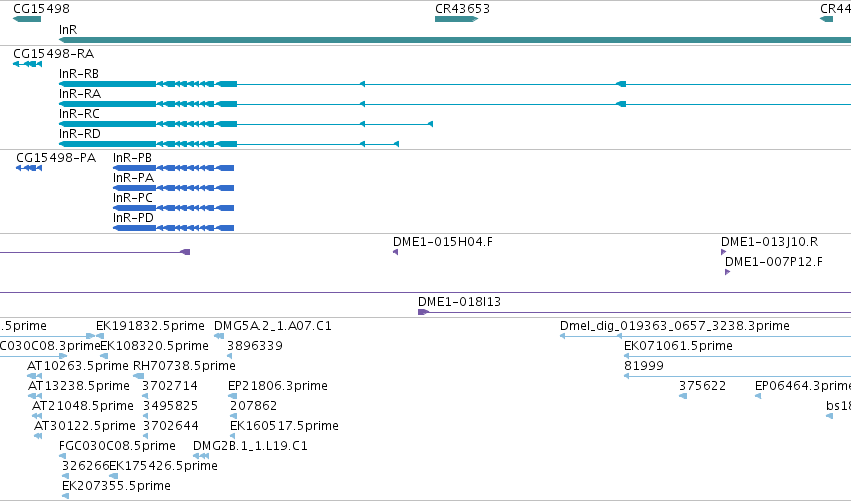The image size is (851, 501).
Task: Select the CG15498-RA transcript label
Action: click(53, 54)
